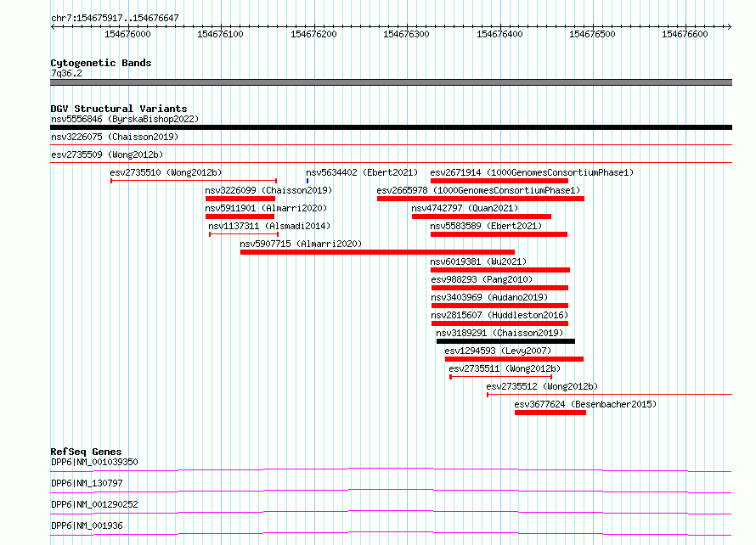Select the esv2735511 thin red interval line
Screen dimensions: 756x545
501,377
